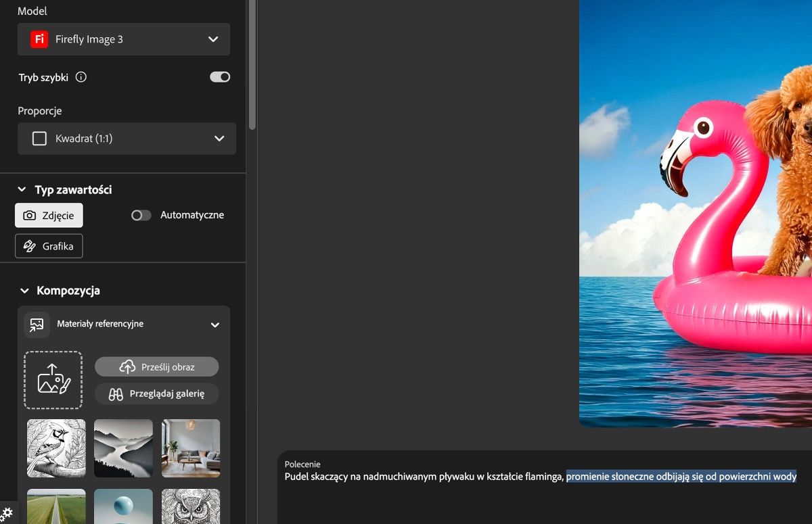The width and height of the screenshot is (812, 524).
Task: Select the living room reference thumbnail
Action: (x=191, y=448)
